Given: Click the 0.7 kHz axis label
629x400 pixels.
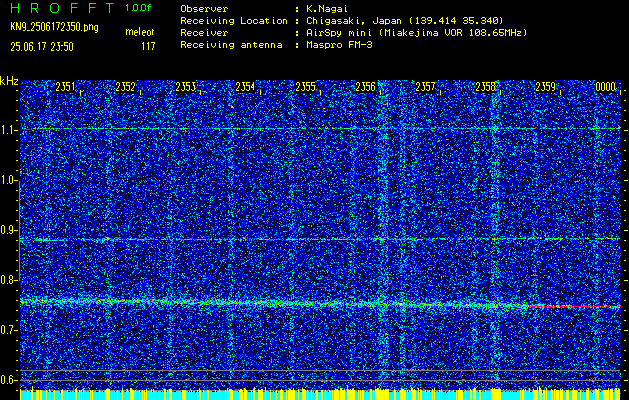Looking at the screenshot, I should (x=8, y=330).
